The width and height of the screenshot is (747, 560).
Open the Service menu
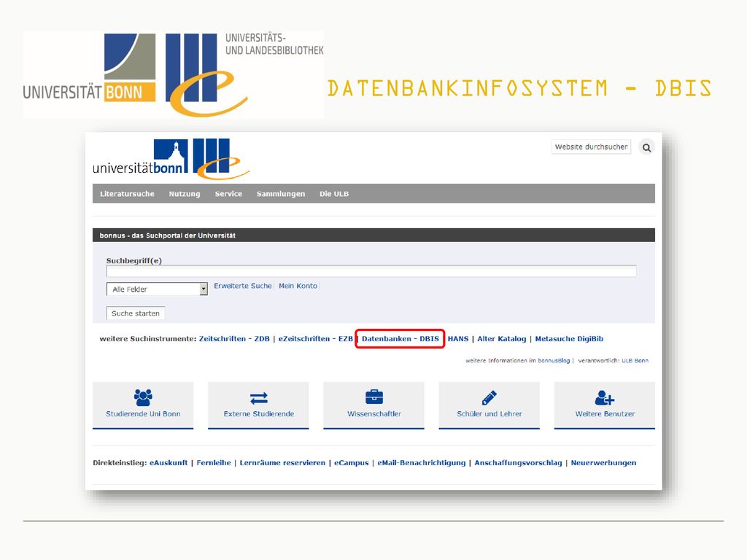coord(228,194)
